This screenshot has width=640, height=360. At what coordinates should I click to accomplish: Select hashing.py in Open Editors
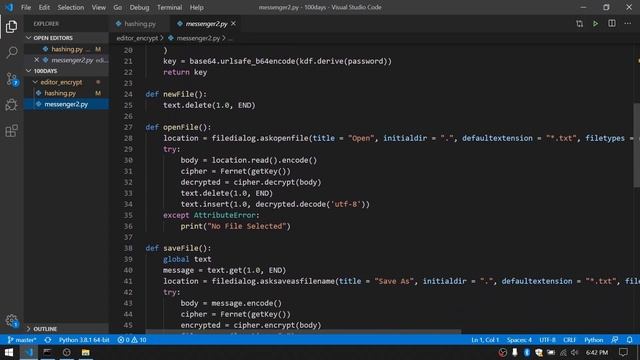point(66,49)
